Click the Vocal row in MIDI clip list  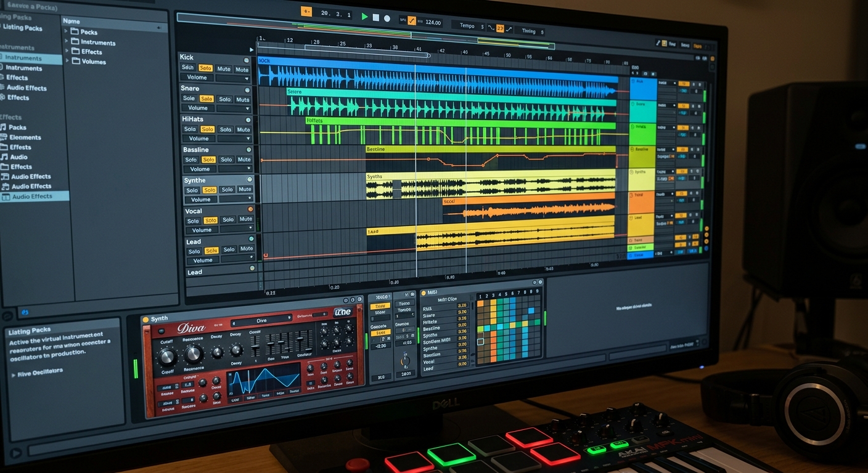coord(428,362)
